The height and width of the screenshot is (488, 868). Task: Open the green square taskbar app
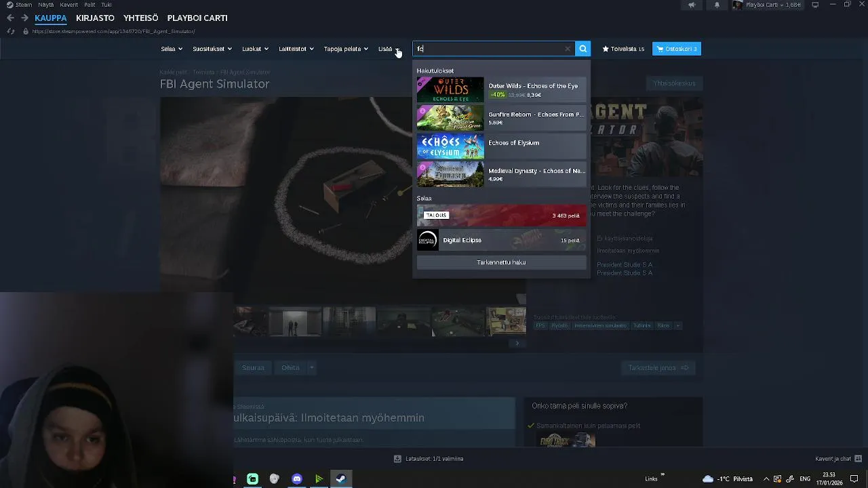coord(252,479)
